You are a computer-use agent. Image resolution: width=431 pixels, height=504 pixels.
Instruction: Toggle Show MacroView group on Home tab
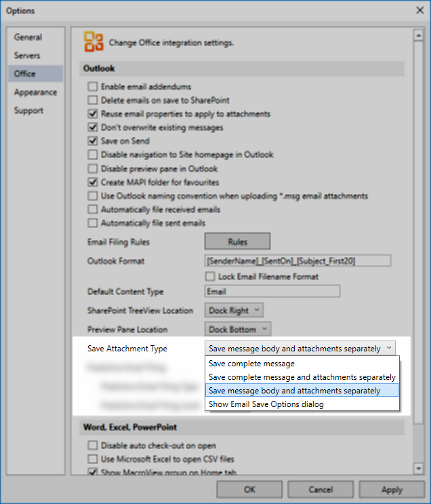click(x=93, y=472)
